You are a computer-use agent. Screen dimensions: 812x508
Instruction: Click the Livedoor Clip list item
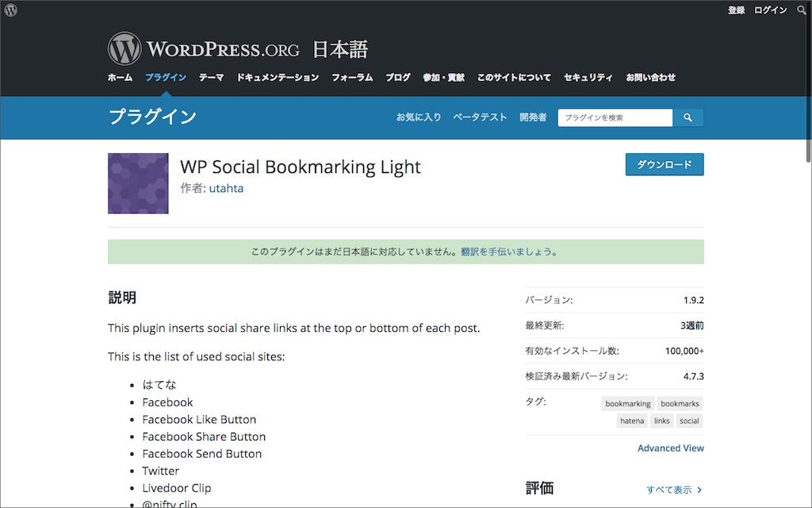(177, 488)
